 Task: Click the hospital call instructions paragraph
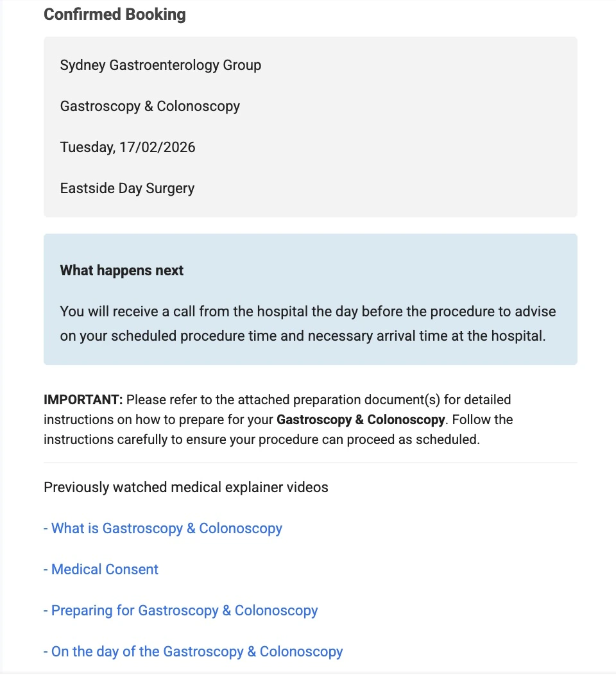pyautogui.click(x=307, y=323)
